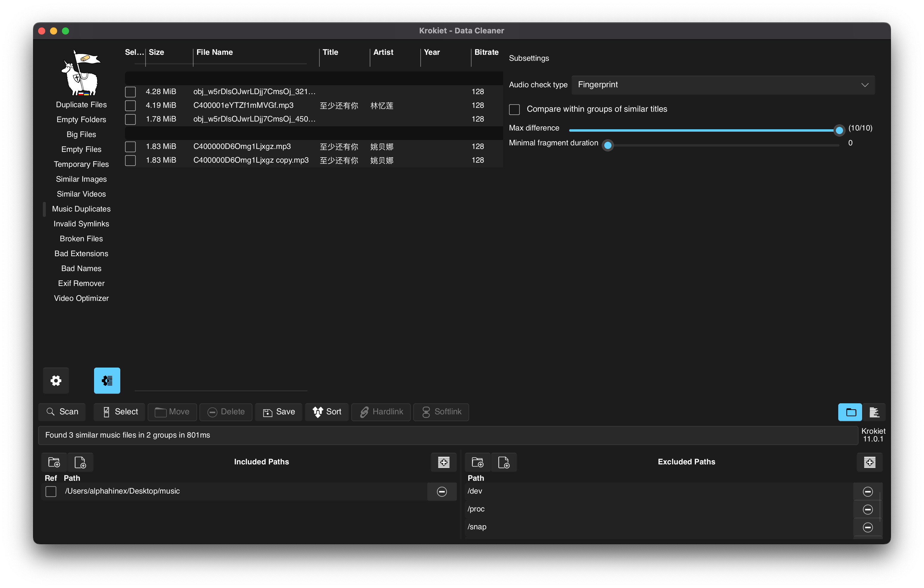Show the text log bottom panel
This screenshot has height=588, width=924.
pos(874,412)
